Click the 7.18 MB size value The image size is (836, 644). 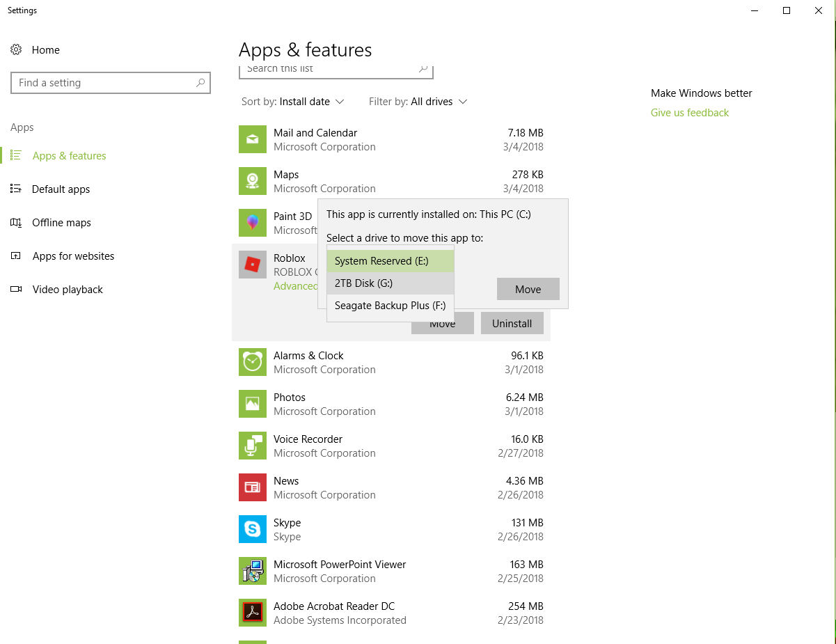coord(526,133)
